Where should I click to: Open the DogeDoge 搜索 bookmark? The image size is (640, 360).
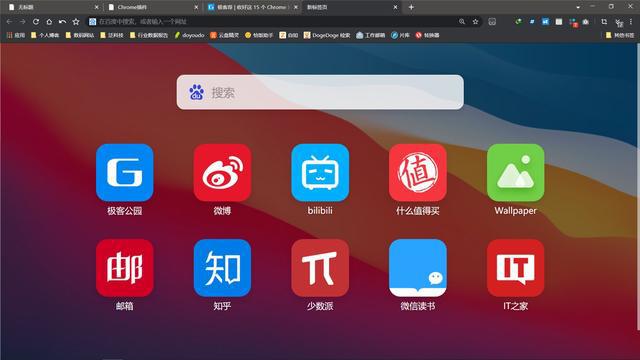327,35
